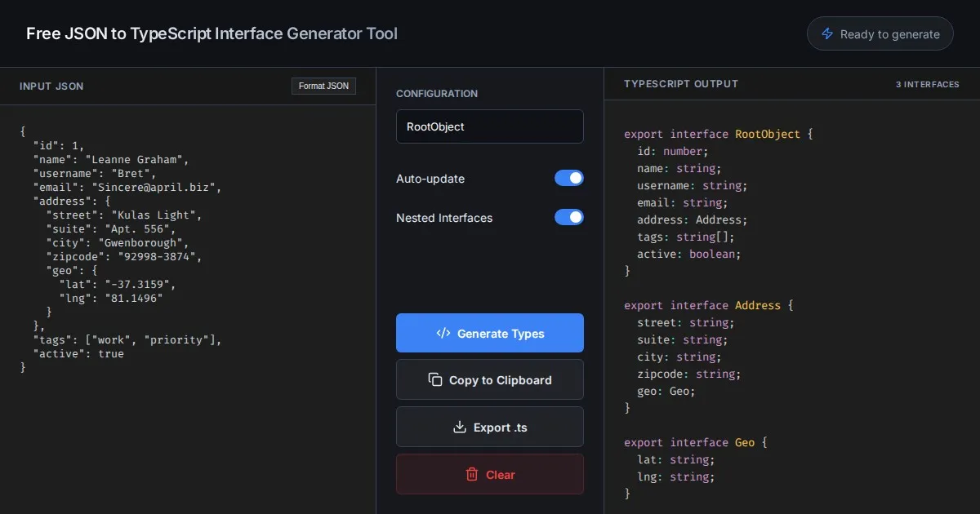Image resolution: width=980 pixels, height=514 pixels.
Task: Click the "export interface Geo" output line
Action: click(x=696, y=442)
